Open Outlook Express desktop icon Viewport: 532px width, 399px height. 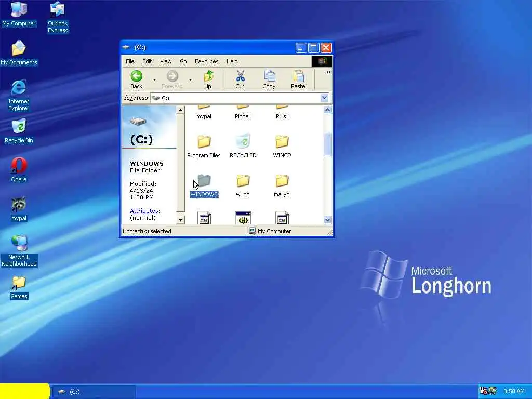point(57,18)
